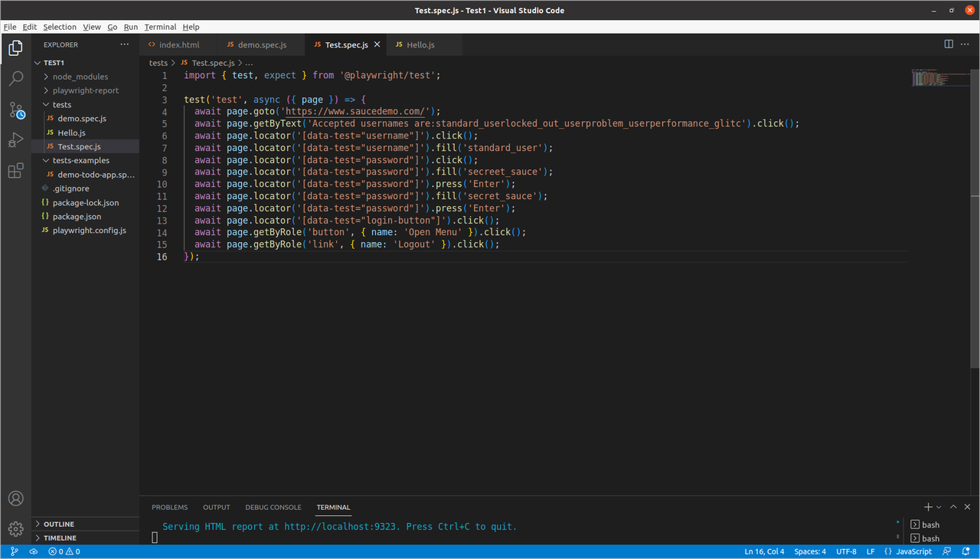Open the Explorer view in the activity bar
Viewport: 980px width, 559px height.
coord(15,48)
